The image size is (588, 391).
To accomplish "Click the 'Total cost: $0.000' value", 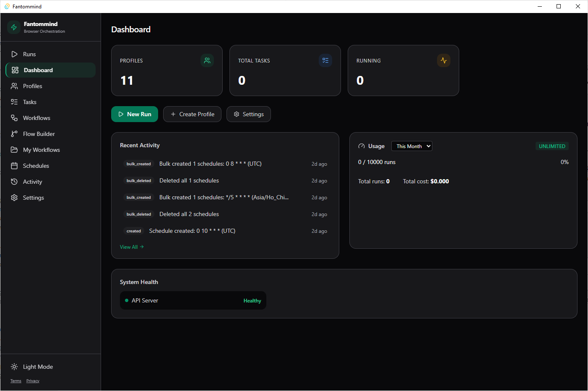I will 426,181.
